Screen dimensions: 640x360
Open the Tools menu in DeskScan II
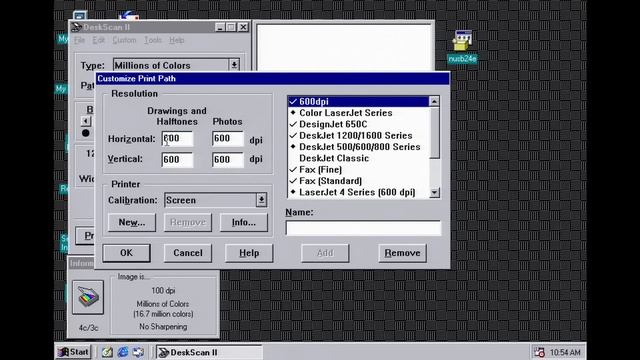153,40
